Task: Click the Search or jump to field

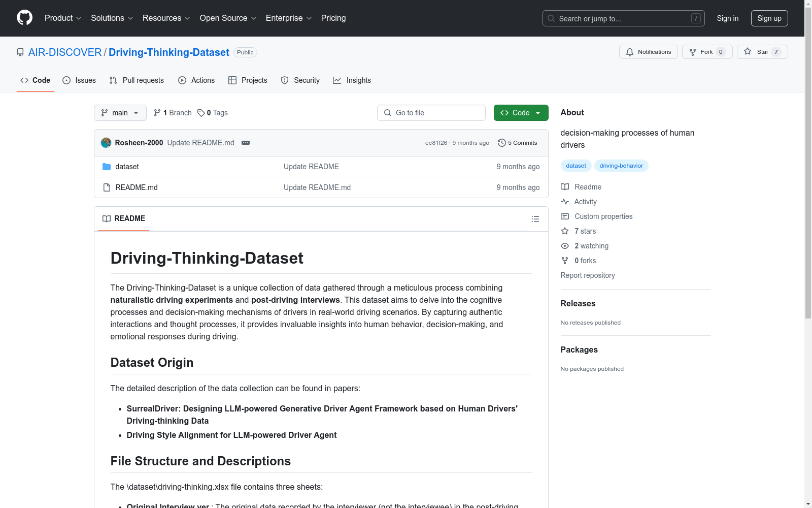Action: 624,18
